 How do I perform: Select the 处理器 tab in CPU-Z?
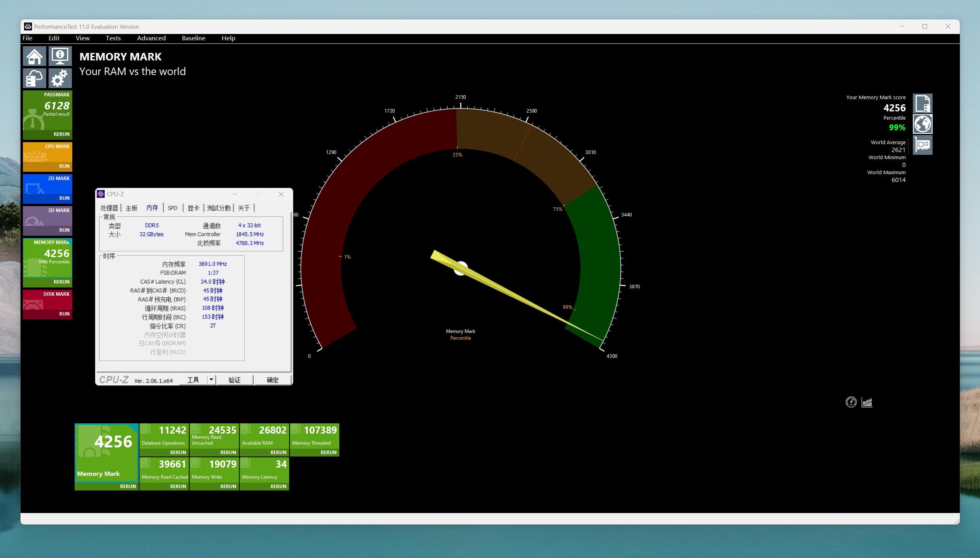click(x=109, y=208)
